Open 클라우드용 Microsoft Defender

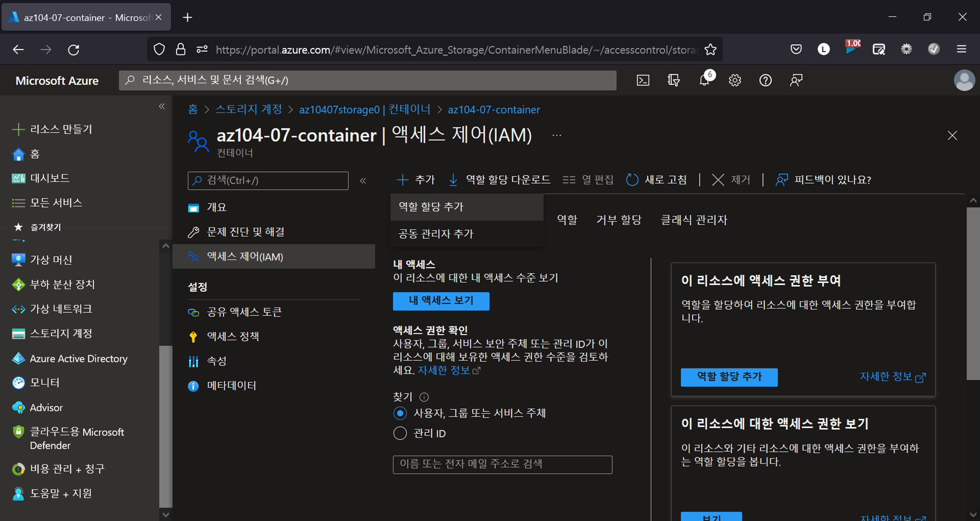69,439
